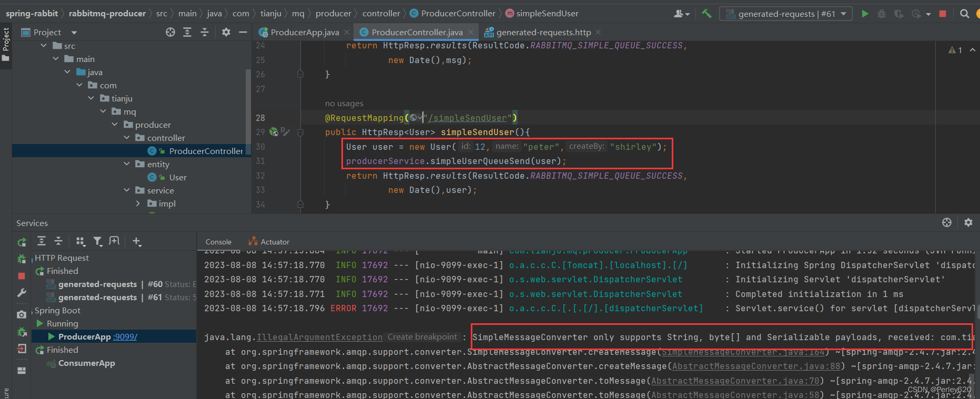Click Create breakpoint in console
The height and width of the screenshot is (399, 980).
[x=422, y=337]
